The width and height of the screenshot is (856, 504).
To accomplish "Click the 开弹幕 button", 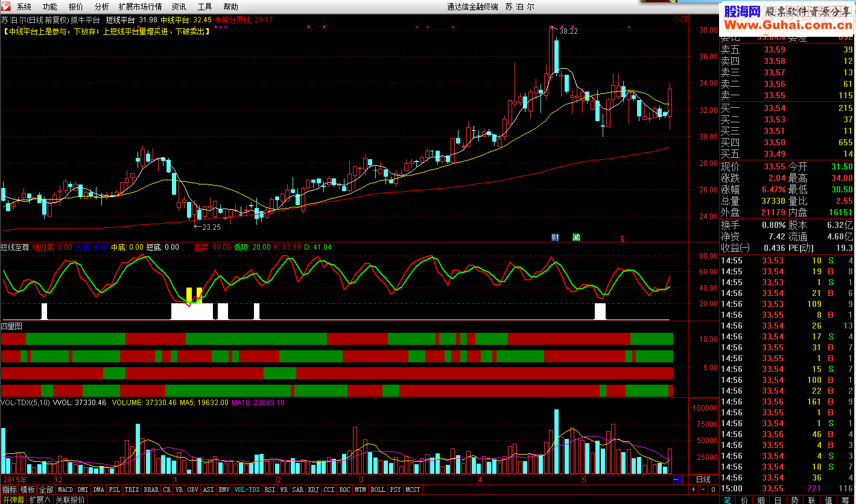I will [x=13, y=499].
